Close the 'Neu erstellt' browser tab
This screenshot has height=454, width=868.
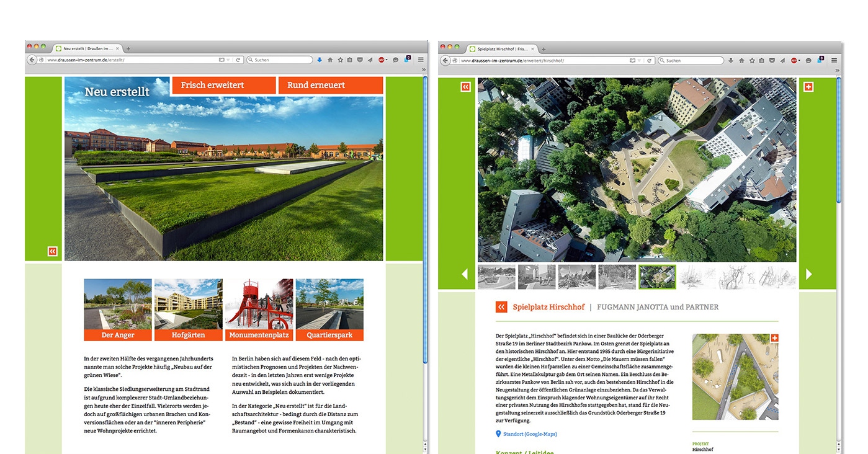[117, 48]
